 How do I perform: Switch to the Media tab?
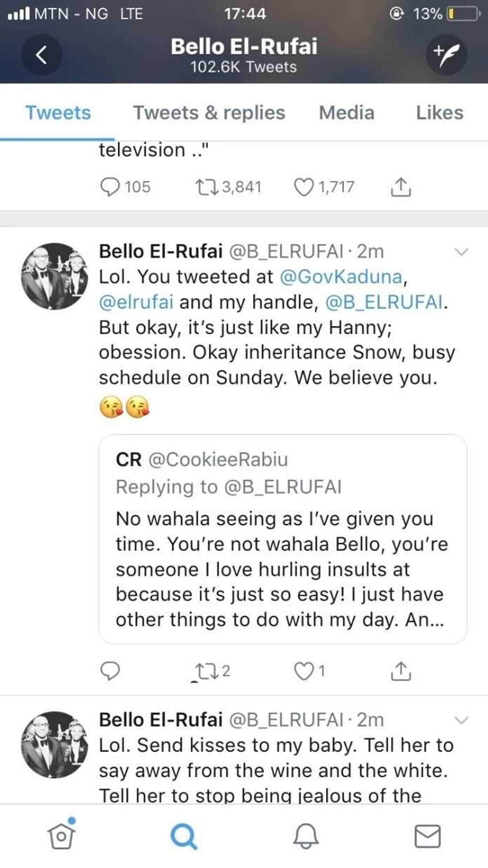click(346, 113)
